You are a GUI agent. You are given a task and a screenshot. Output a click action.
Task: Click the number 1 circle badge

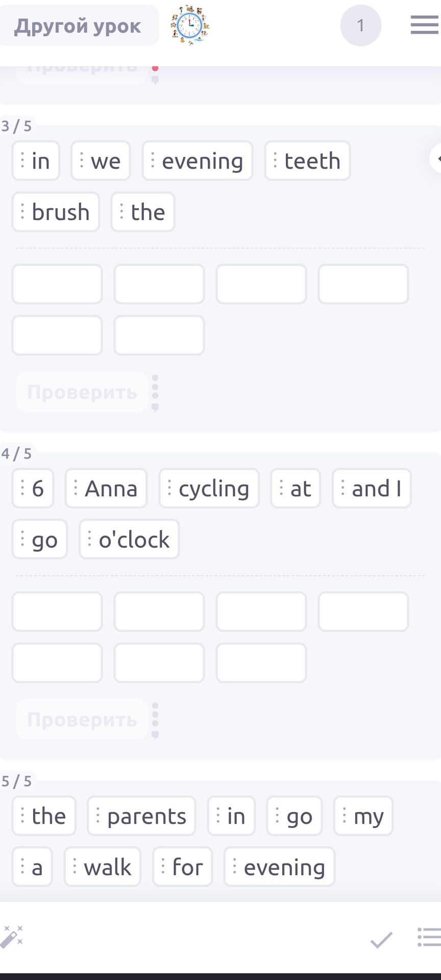click(x=361, y=26)
